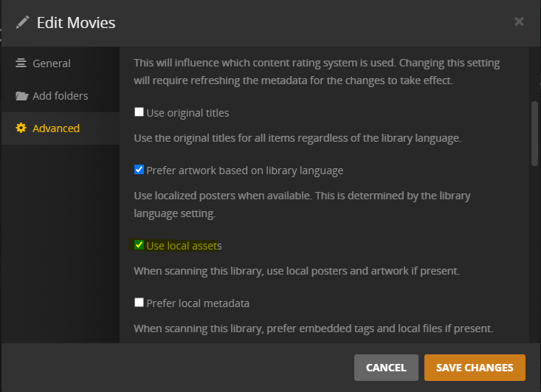Click the dialog's vertical scrollbar thumb
This screenshot has height=392, width=541.
pyautogui.click(x=535, y=133)
